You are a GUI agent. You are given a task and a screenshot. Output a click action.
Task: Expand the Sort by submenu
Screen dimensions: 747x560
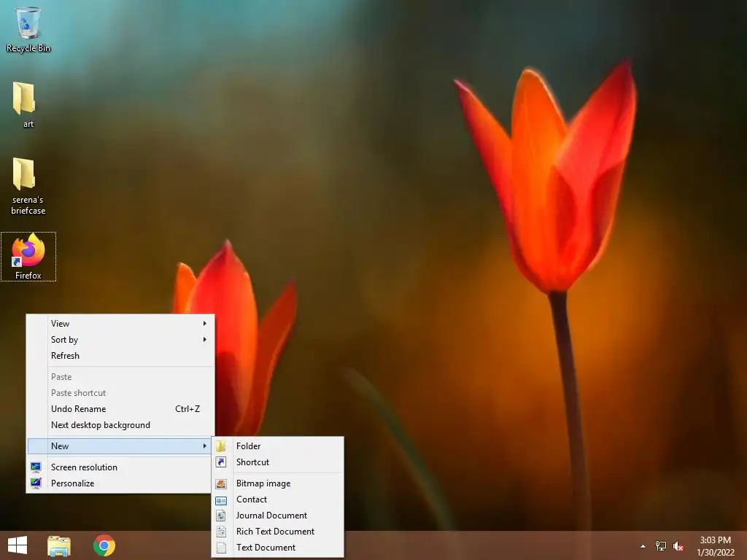[x=120, y=340]
